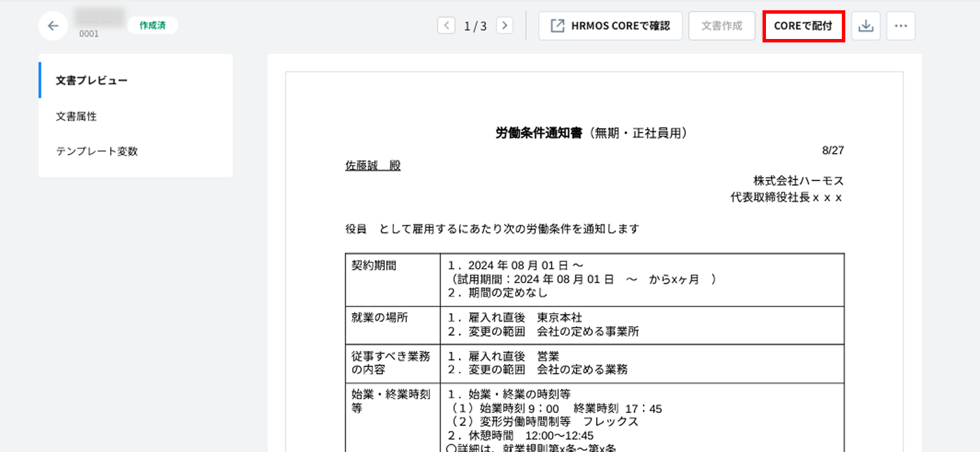Screen dimensions: 980x452
Task: Click the 1 / 3 page indicator
Action: pyautogui.click(x=475, y=27)
